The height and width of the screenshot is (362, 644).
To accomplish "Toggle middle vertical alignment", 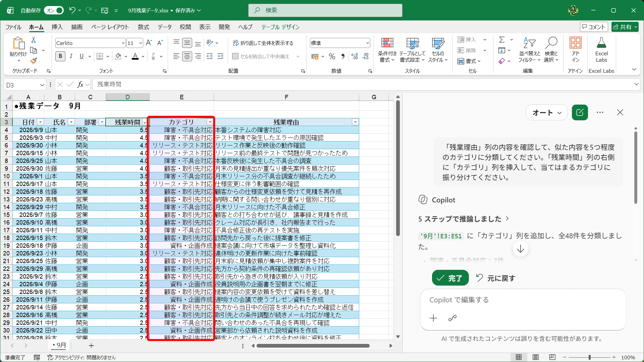I will tap(187, 43).
